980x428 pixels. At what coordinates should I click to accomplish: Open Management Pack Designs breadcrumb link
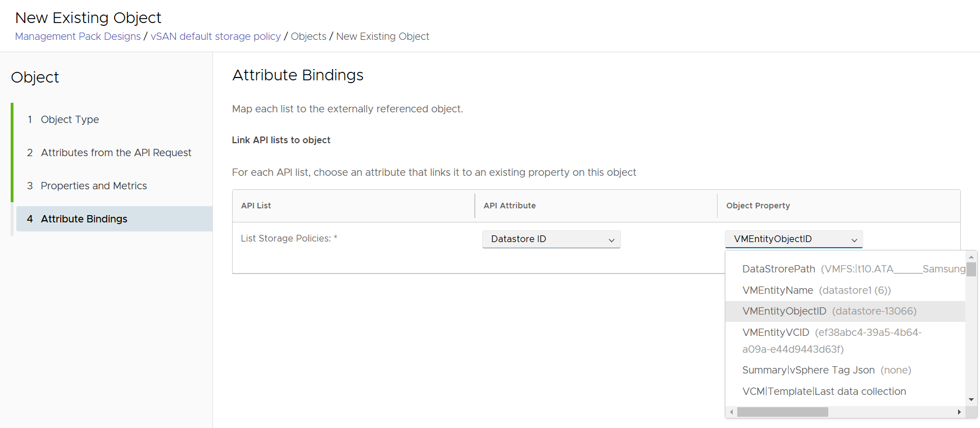[x=78, y=37]
